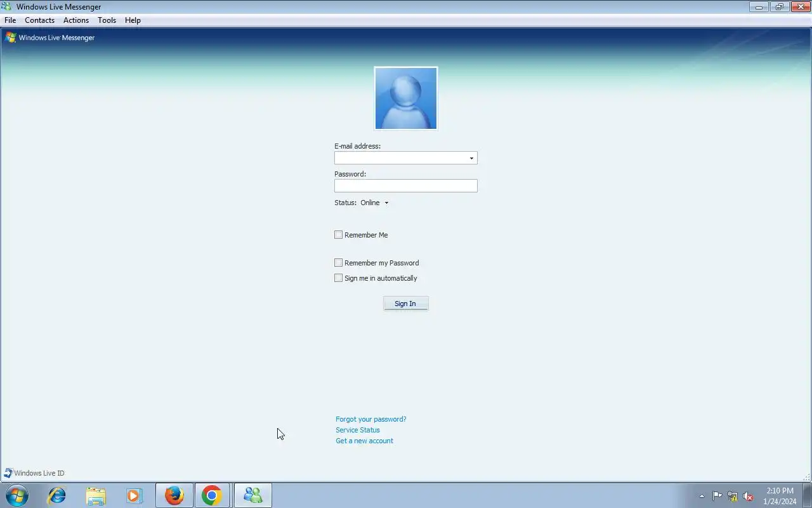Open the File menu
Image resolution: width=812 pixels, height=508 pixels.
[x=10, y=20]
